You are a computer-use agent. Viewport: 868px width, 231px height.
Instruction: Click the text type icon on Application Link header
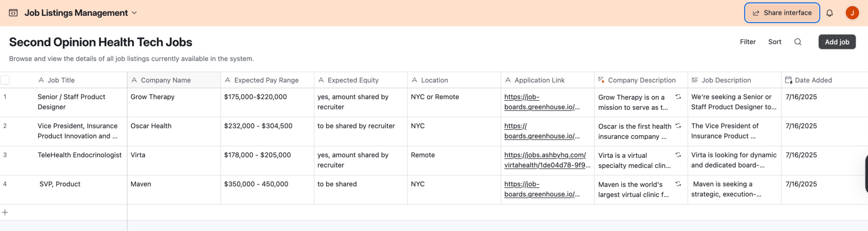click(508, 80)
